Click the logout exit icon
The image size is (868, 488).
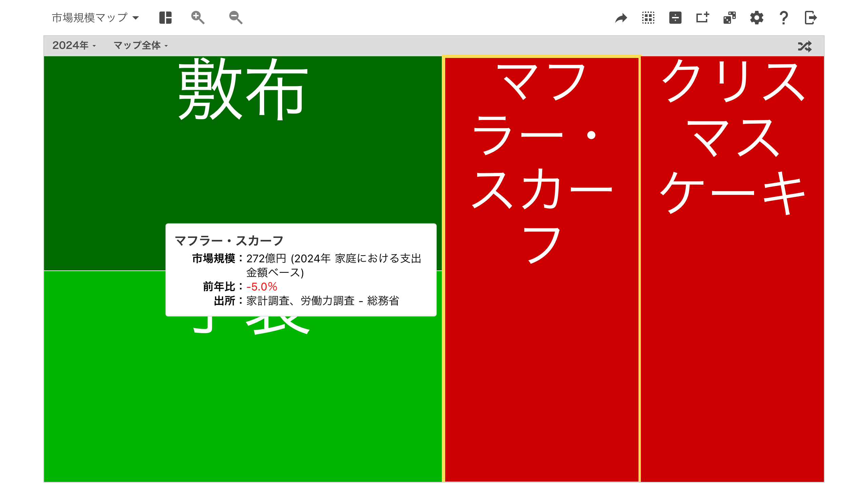(811, 18)
